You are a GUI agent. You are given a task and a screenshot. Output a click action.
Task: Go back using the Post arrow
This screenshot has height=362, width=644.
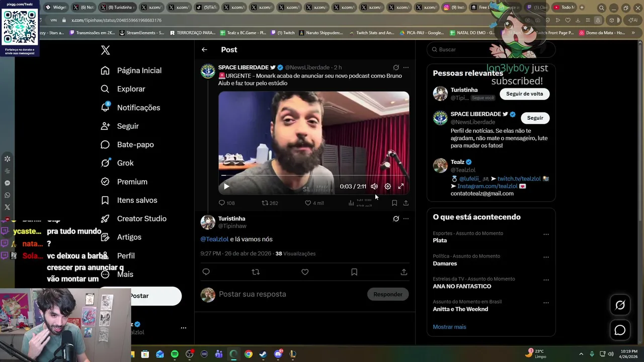coord(204,50)
